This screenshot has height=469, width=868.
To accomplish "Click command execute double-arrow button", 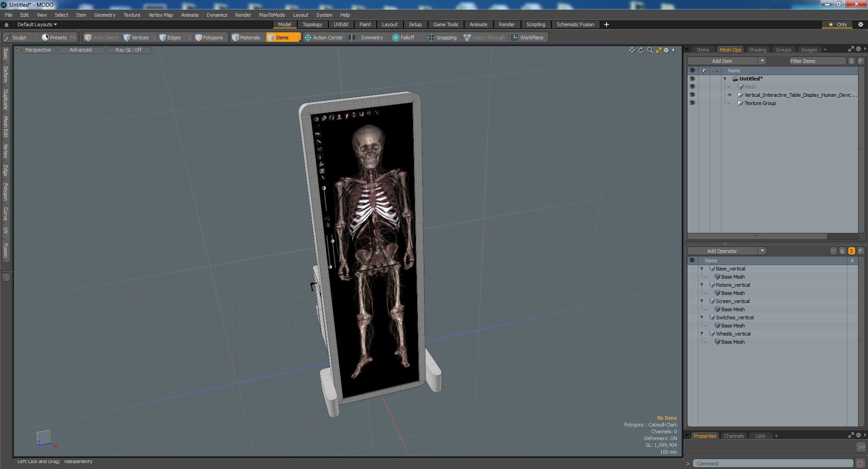I will [x=861, y=447].
